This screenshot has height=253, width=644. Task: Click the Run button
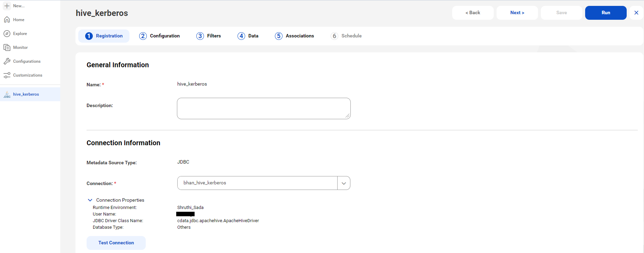pos(606,13)
